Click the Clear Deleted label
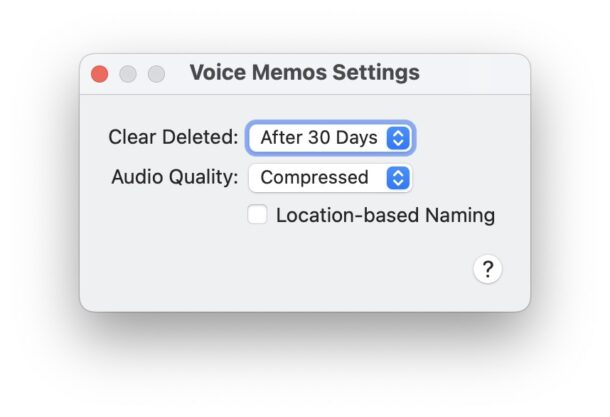Viewport: 610px width, 417px height. [173, 138]
